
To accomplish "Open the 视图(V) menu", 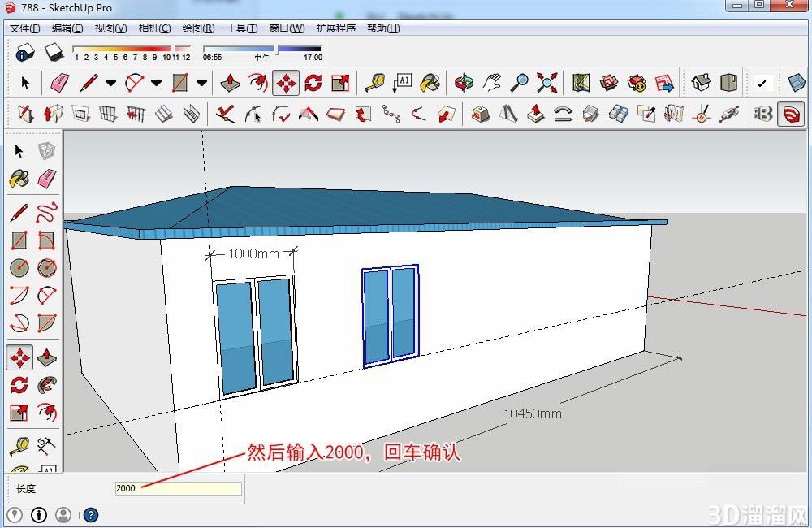I will 110,28.
